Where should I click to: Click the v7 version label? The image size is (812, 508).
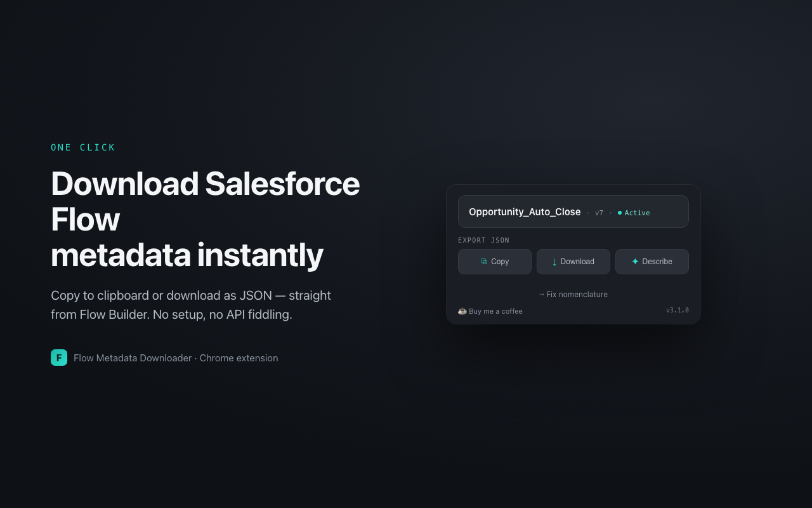(x=599, y=213)
